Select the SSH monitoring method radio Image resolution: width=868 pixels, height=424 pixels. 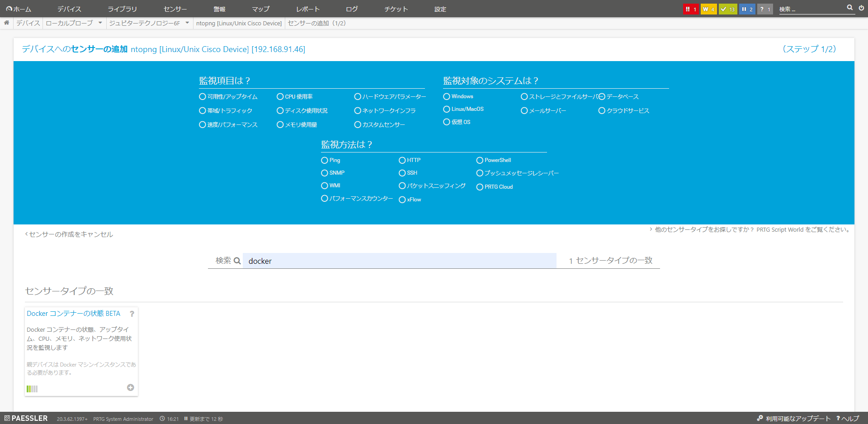(x=402, y=173)
